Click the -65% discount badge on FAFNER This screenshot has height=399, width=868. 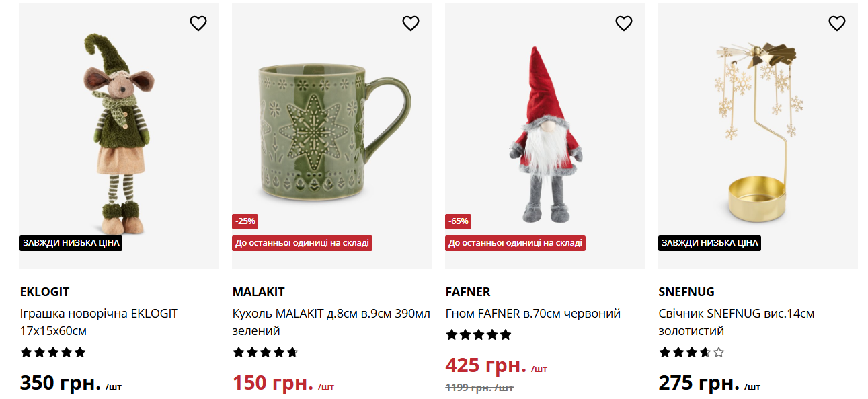click(458, 221)
